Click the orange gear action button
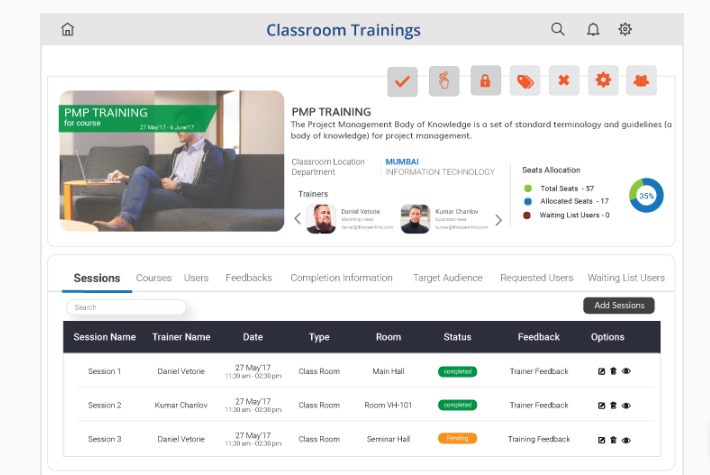The height and width of the screenshot is (475, 710). (x=603, y=81)
